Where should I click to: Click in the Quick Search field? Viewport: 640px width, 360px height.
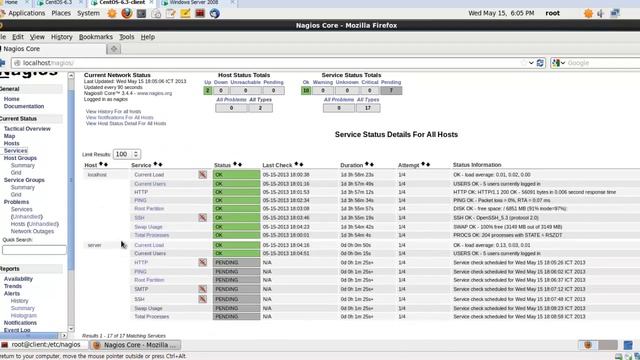34,250
